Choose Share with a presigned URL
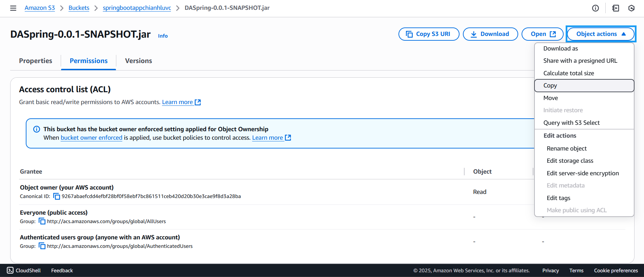 (584, 61)
